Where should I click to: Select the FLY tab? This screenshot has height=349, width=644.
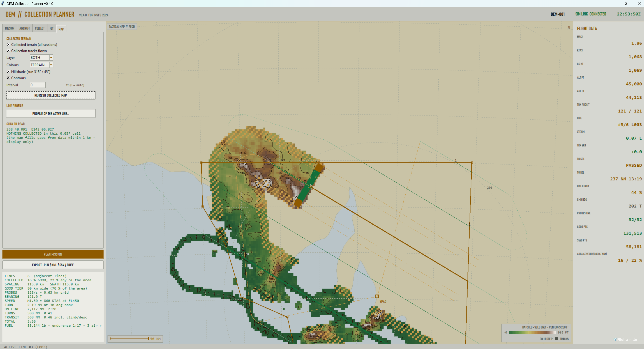coord(52,28)
